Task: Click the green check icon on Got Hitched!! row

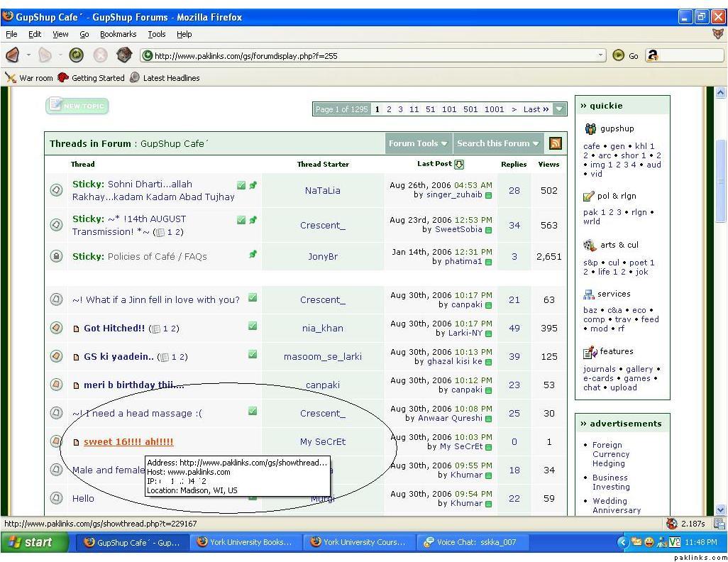Action: click(253, 326)
